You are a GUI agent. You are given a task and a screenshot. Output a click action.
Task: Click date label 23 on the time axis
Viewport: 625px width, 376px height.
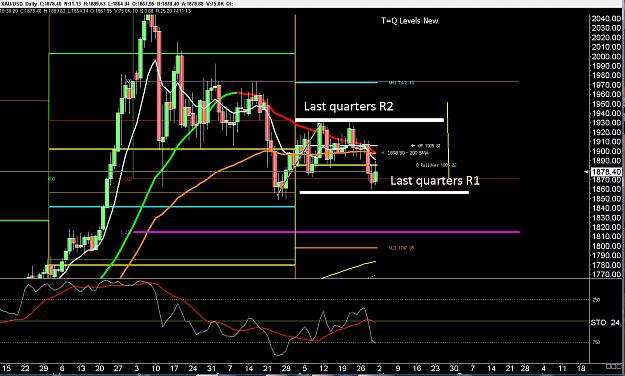click(435, 368)
